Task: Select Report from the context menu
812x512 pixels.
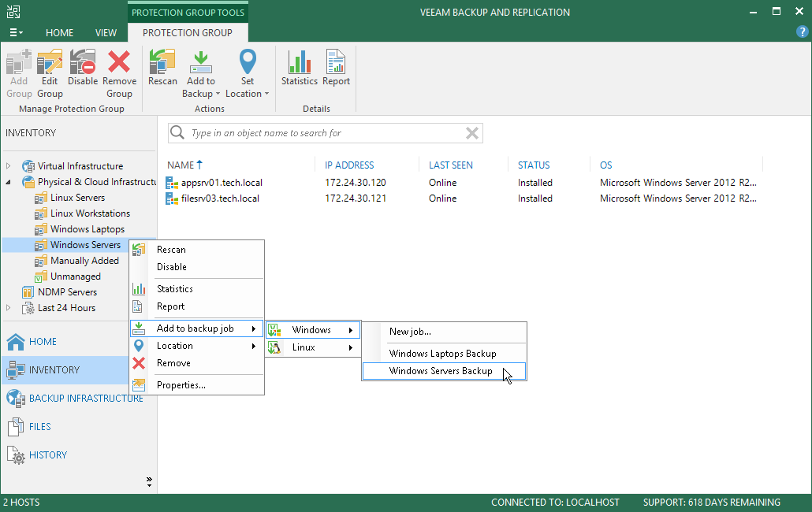Action: [197, 306]
